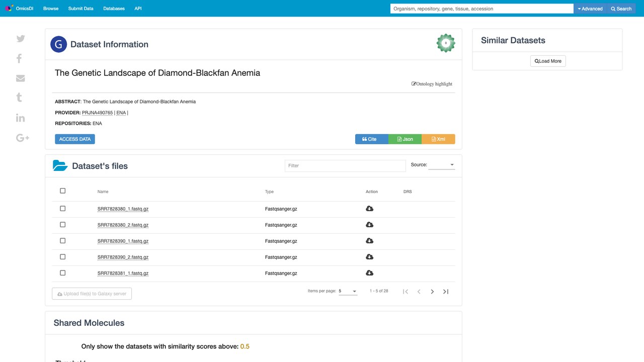Share the dataset on Facebook

[19, 58]
